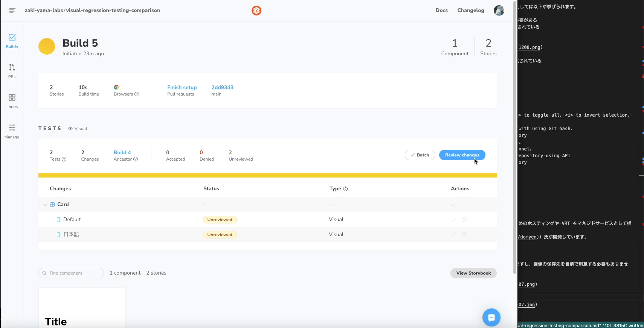
Task: Open commit 2dd93d3
Action: pos(223,87)
